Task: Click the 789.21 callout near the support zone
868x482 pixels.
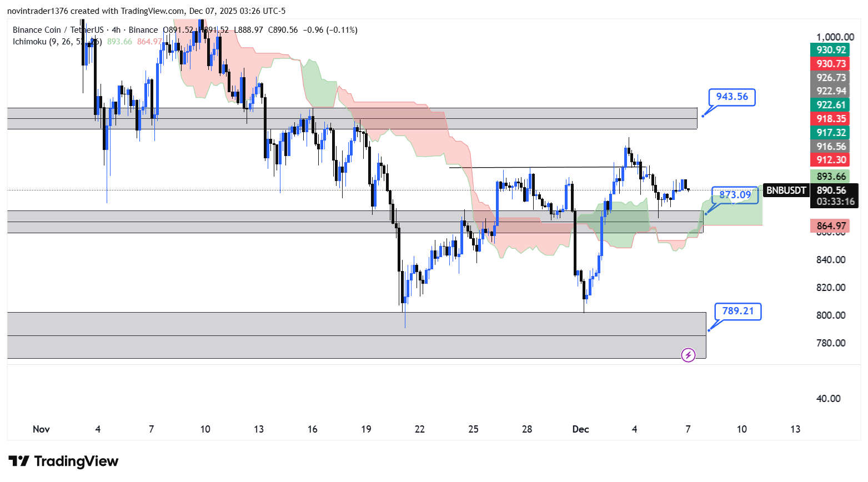Action: [x=737, y=311]
